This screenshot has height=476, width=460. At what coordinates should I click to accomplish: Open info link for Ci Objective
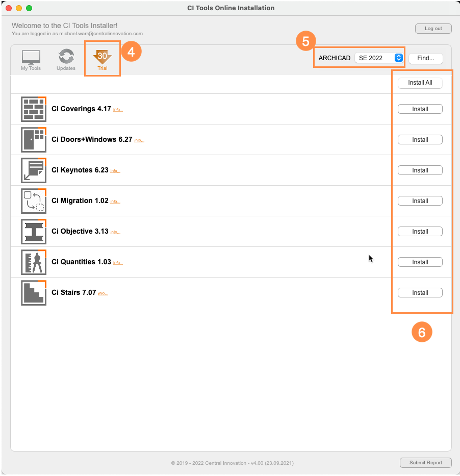point(115,233)
